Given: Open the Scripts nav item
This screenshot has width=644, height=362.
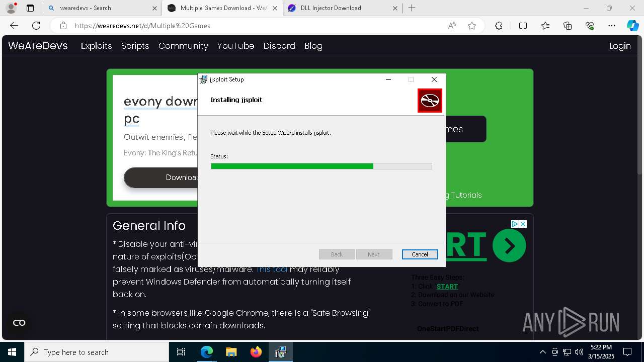Looking at the screenshot, I should pos(135,46).
